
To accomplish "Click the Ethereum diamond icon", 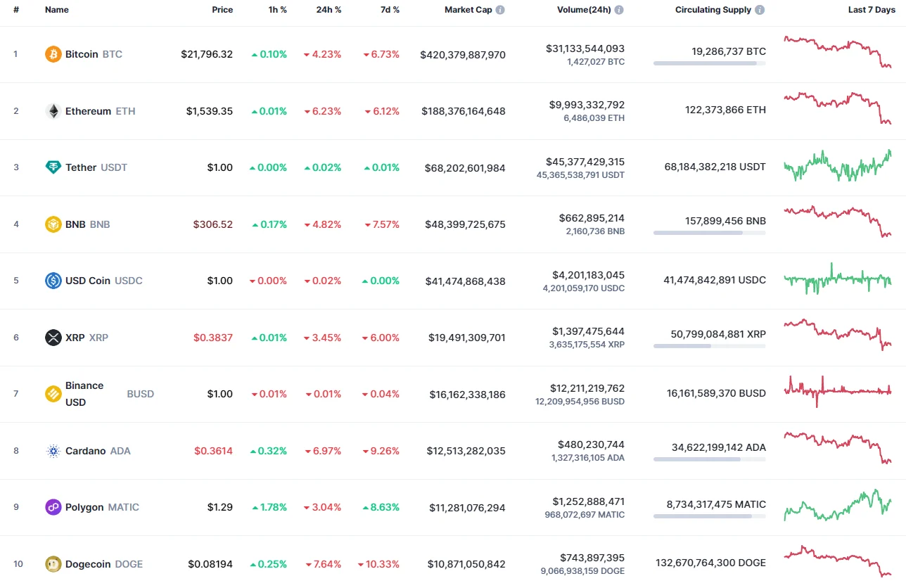I will [x=53, y=110].
